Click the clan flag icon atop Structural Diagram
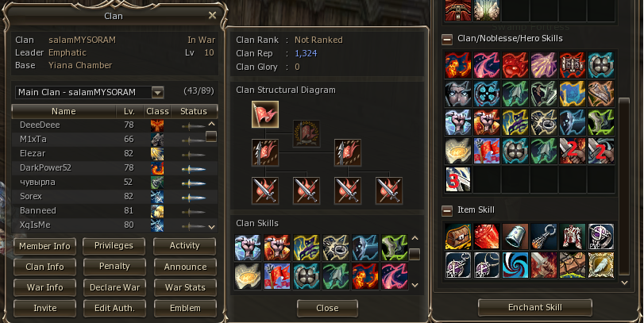The width and height of the screenshot is (644, 323). pyautogui.click(x=265, y=114)
